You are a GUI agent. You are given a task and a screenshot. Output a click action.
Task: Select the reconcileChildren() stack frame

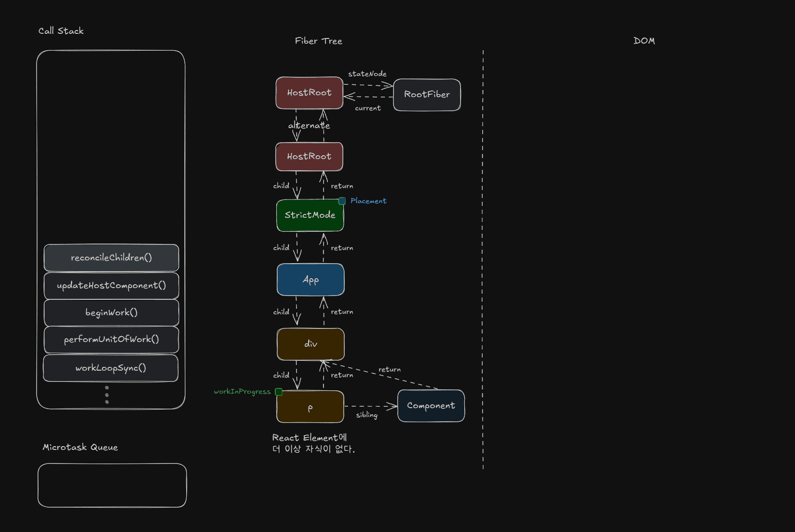(x=111, y=258)
